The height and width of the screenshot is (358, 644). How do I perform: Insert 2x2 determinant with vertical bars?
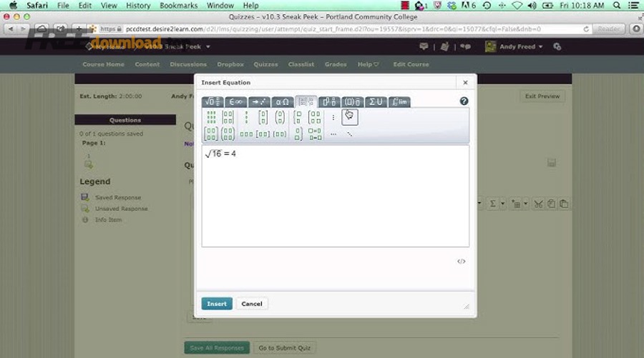tap(228, 117)
